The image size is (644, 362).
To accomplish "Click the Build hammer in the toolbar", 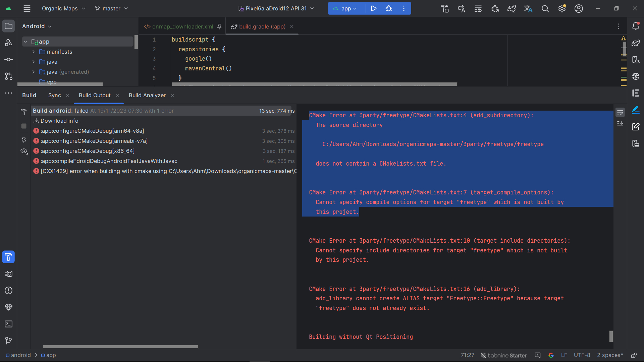I will coord(444,8).
